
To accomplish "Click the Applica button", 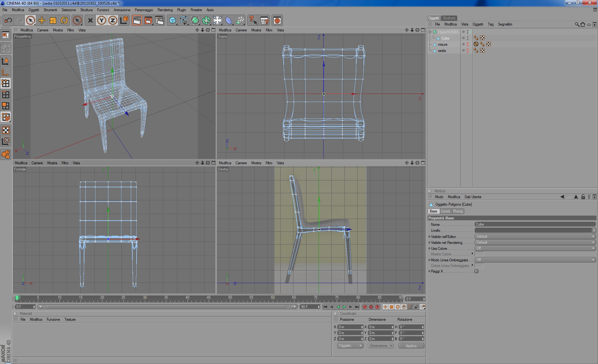I will (411, 346).
